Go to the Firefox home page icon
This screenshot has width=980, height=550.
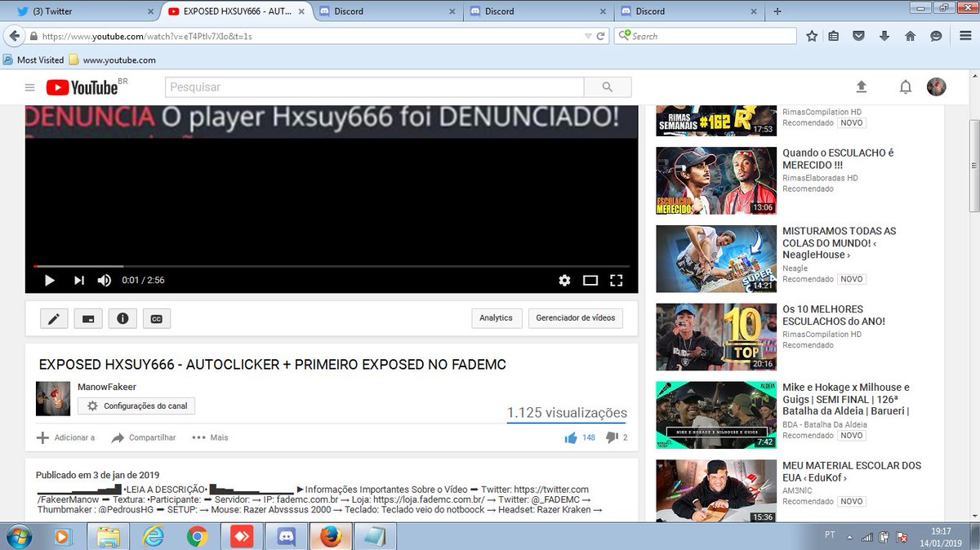pos(910,36)
